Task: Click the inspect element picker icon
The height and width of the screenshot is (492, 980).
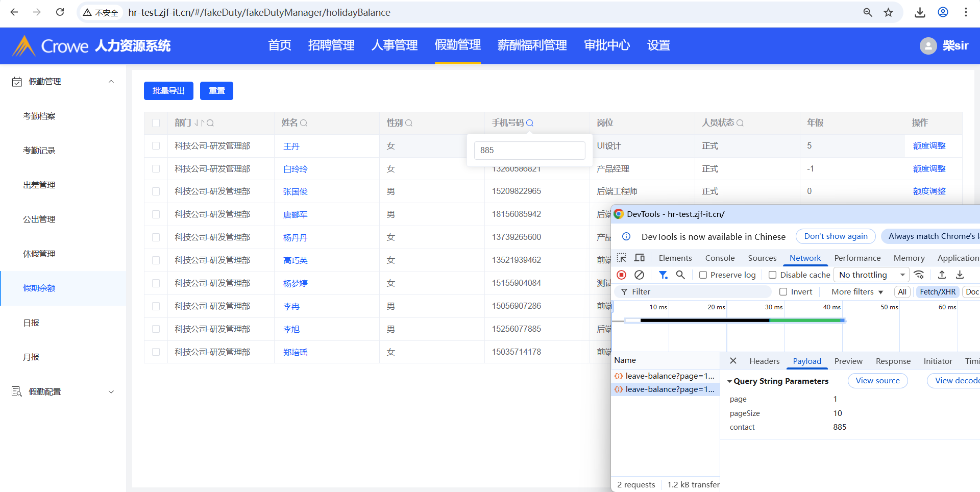Action: click(x=621, y=258)
